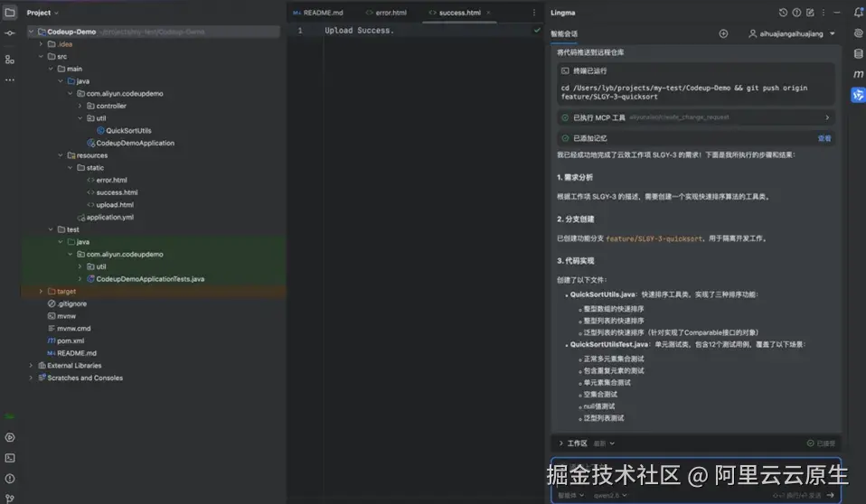
Task: Open the 智能体 mode dropdown
Action: (x=571, y=495)
